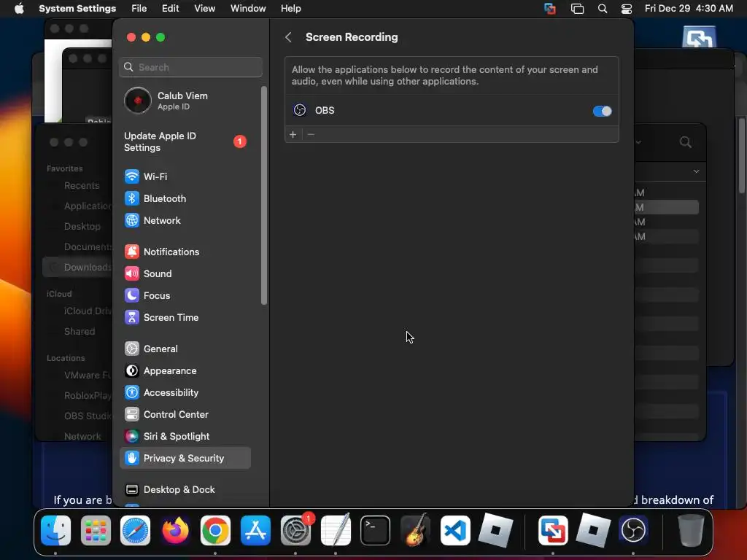Open VMware Fusion from the Dock
Image resolution: width=747 pixels, height=560 pixels.
coord(553,530)
